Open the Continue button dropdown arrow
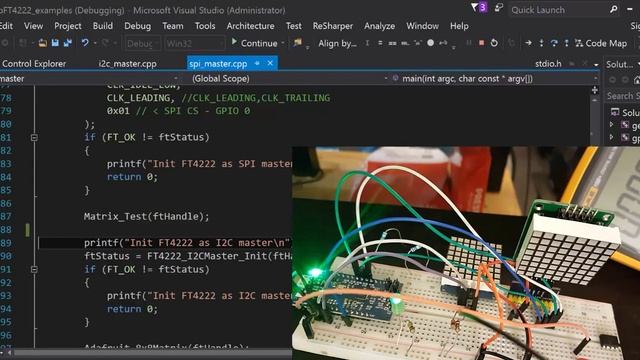Image resolution: width=640 pixels, height=360 pixels. (283, 43)
